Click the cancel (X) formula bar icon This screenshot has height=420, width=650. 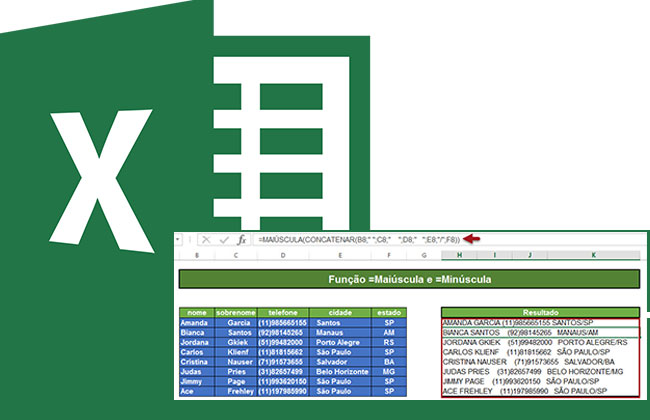(206, 240)
